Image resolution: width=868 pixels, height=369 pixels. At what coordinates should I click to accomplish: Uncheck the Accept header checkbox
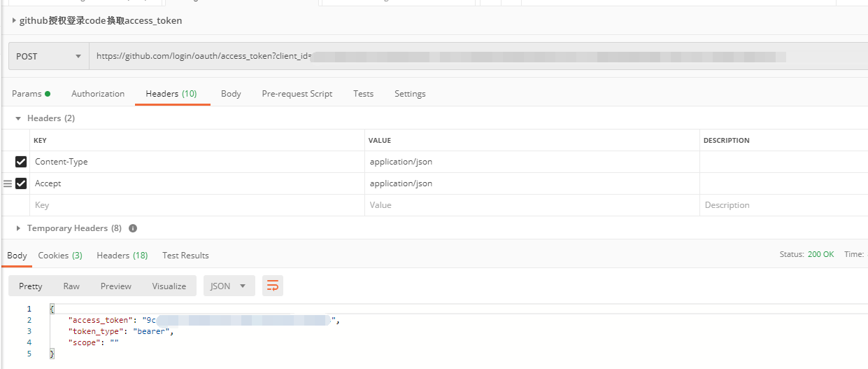tap(21, 183)
